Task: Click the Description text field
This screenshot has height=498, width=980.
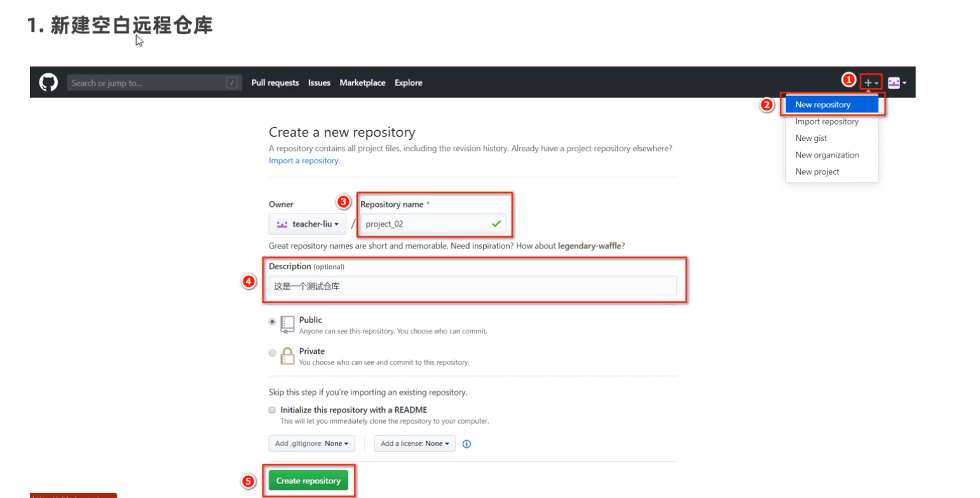Action: click(x=473, y=286)
